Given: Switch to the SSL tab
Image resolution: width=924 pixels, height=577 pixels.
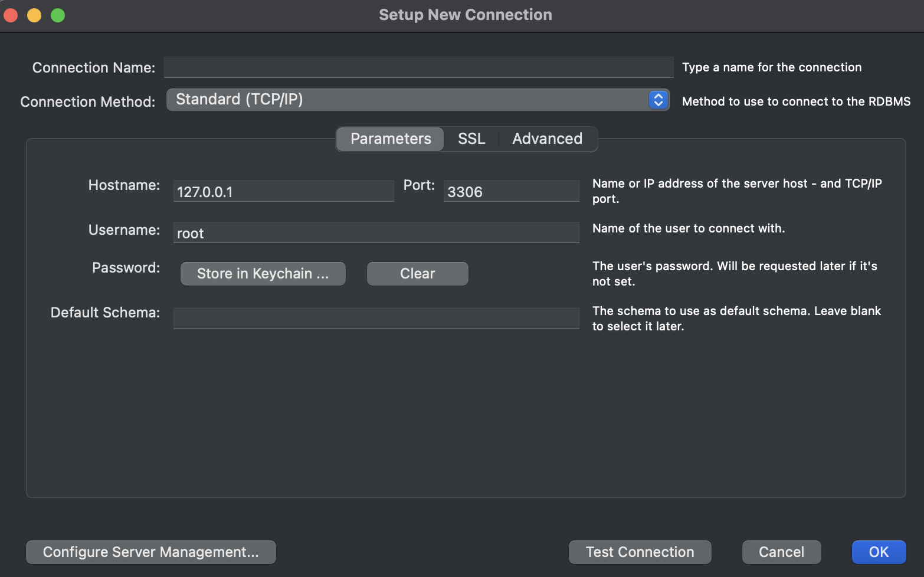Looking at the screenshot, I should 471,139.
